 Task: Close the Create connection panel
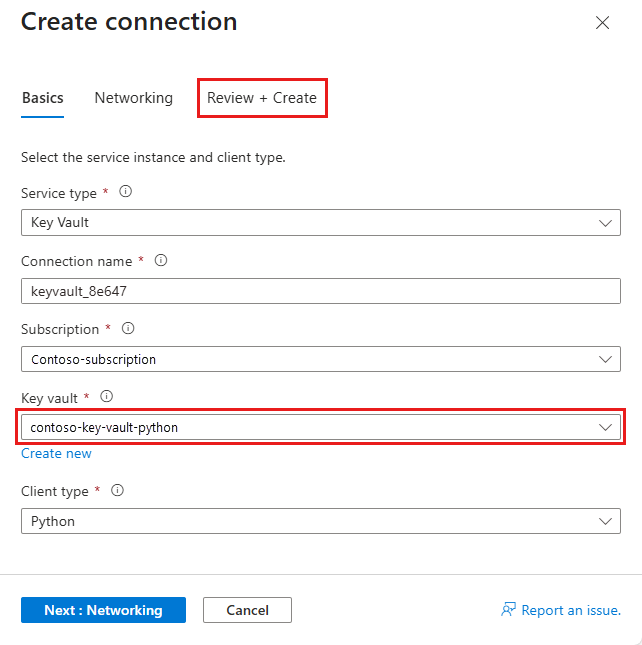tap(603, 23)
